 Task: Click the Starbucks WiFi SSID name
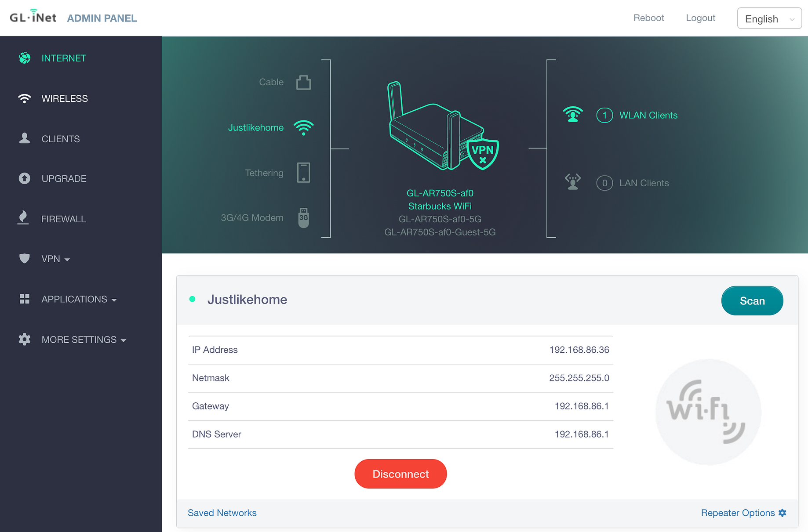(x=440, y=206)
